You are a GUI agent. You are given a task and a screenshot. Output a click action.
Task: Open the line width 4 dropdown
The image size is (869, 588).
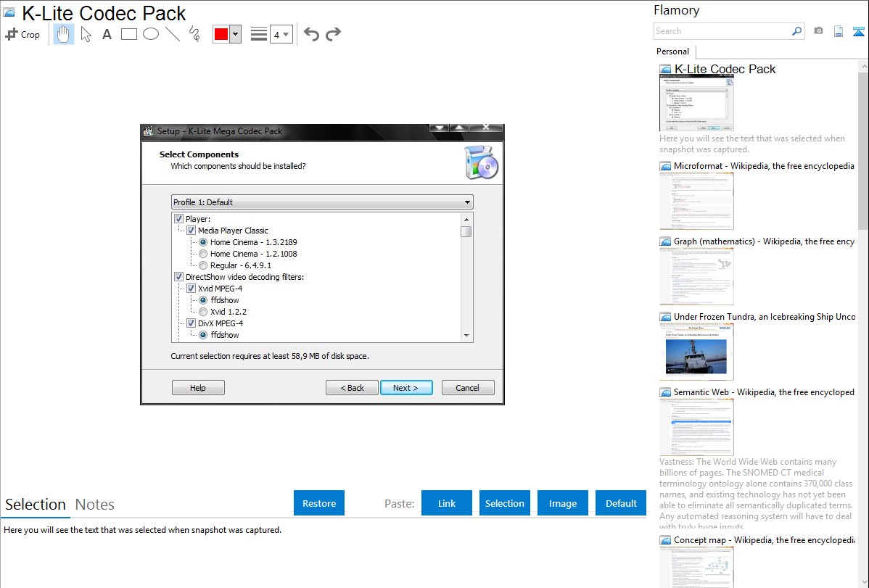pyautogui.click(x=281, y=34)
